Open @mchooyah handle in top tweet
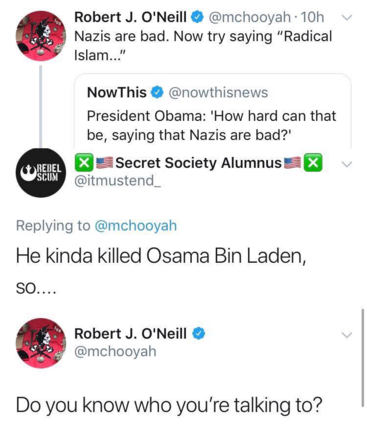 [249, 17]
